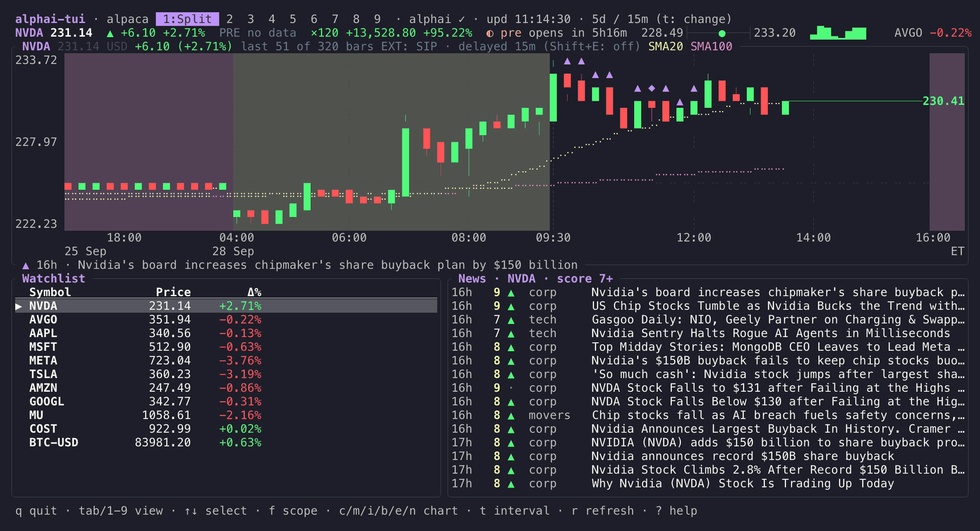Select the MU watchlist row
Screen dimensions: 980x531
tap(226, 415)
